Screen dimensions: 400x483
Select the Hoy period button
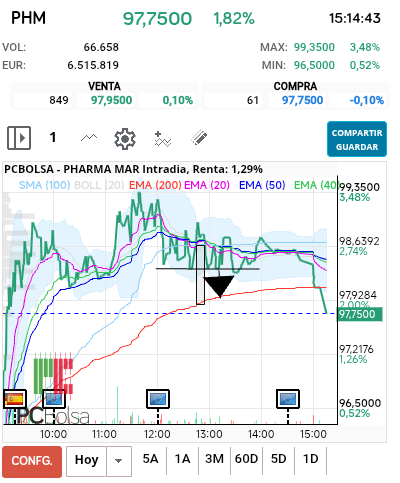point(86,460)
